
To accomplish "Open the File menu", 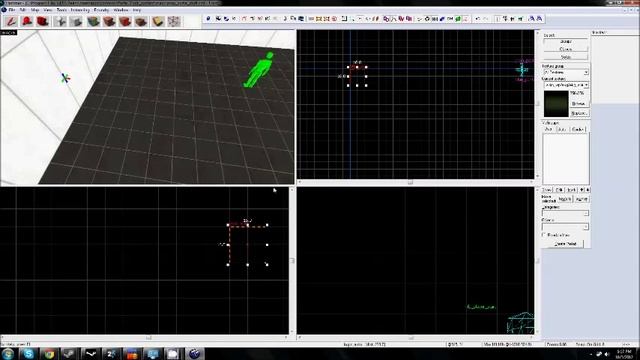I will click(12, 9).
